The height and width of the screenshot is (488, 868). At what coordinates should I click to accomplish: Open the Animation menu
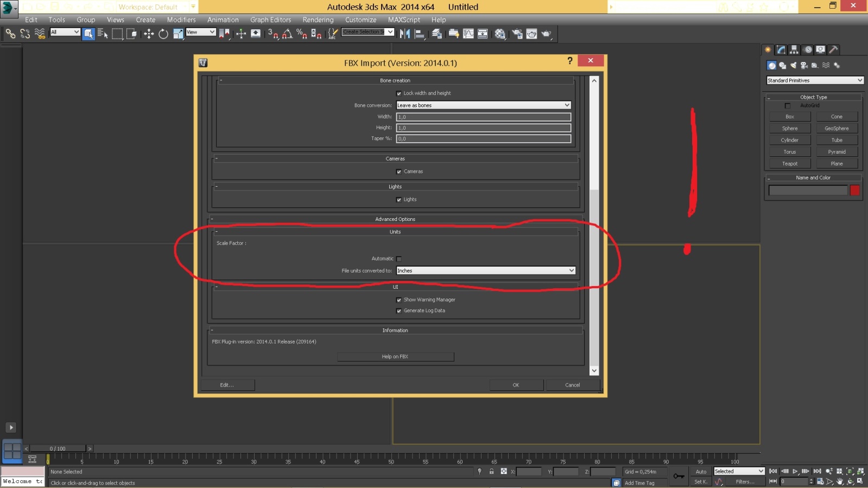(x=223, y=20)
